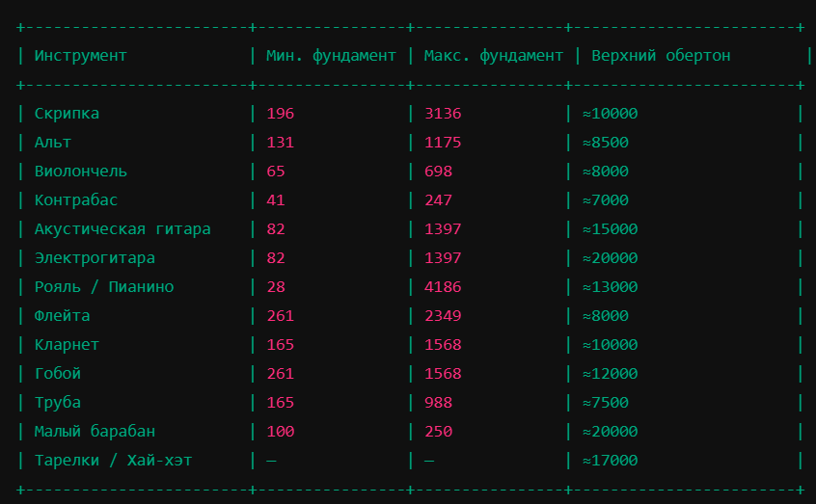Screen dimensions: 816x504
Task: Click the 'Электрогитара' row label
Action: click(x=95, y=258)
